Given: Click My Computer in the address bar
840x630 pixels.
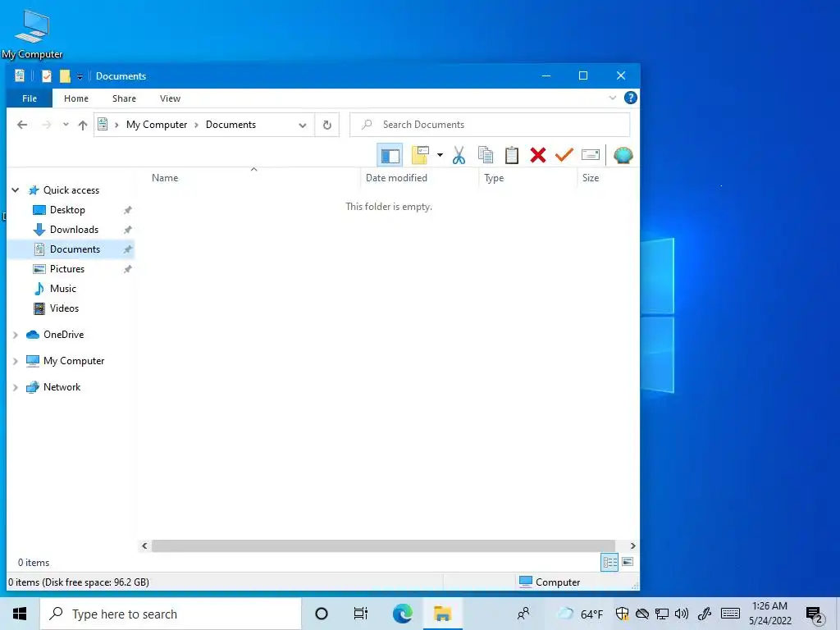Looking at the screenshot, I should pos(157,125).
